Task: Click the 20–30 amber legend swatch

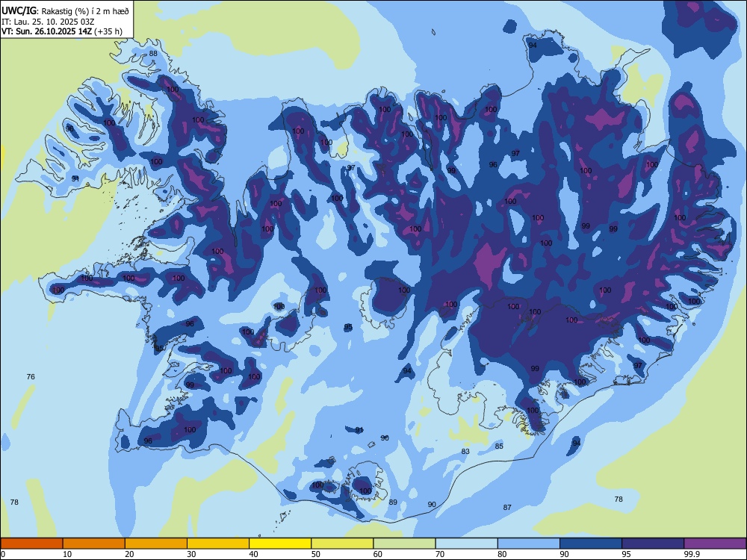Action: (156, 544)
